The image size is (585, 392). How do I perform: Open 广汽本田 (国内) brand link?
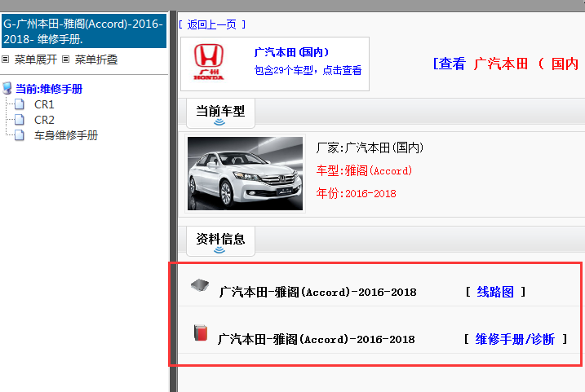pyautogui.click(x=291, y=52)
